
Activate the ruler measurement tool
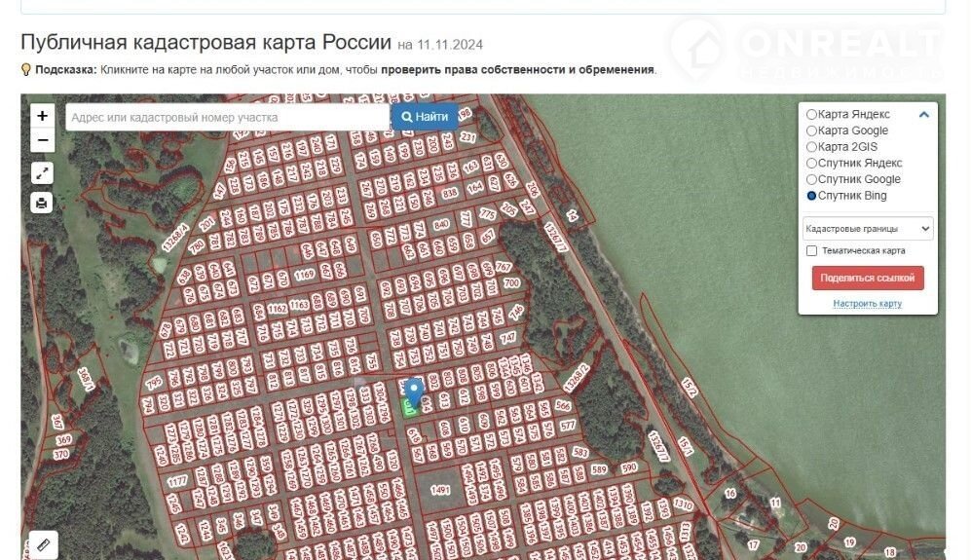click(42, 544)
